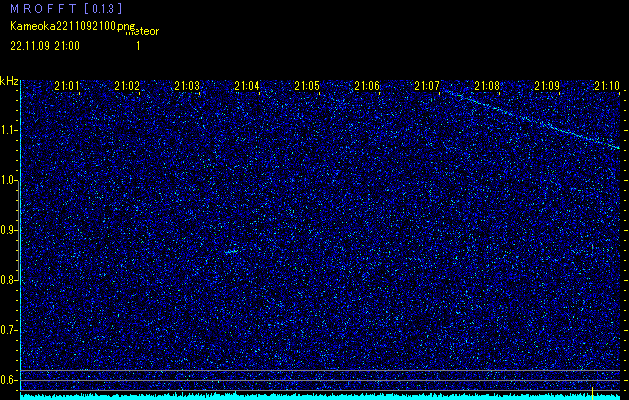The height and width of the screenshot is (400, 629).
Task: Click the 21:04 time axis label
Action: click(247, 85)
